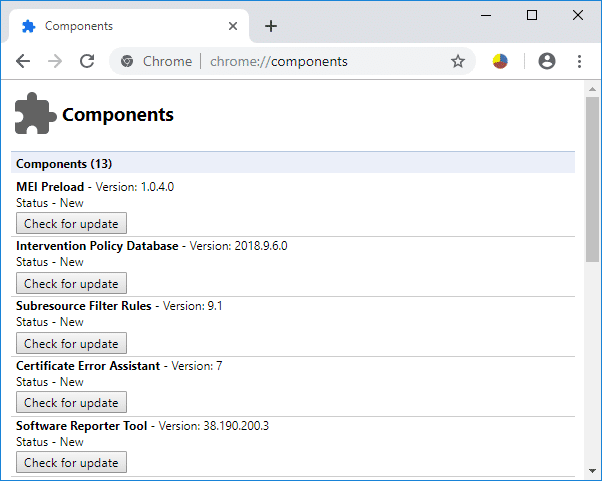Click 'Intervention Policy Database' component name
Image resolution: width=602 pixels, height=481 pixels.
click(x=97, y=246)
